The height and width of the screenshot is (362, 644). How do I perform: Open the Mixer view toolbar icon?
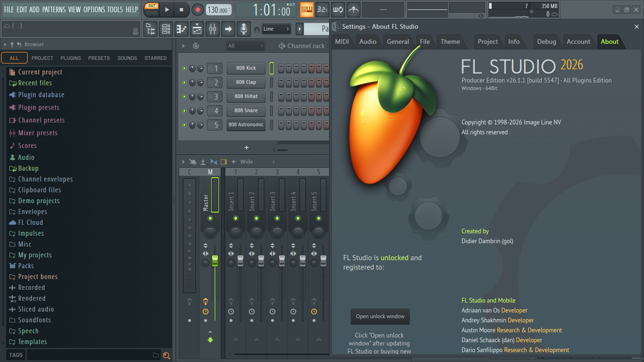click(x=213, y=29)
